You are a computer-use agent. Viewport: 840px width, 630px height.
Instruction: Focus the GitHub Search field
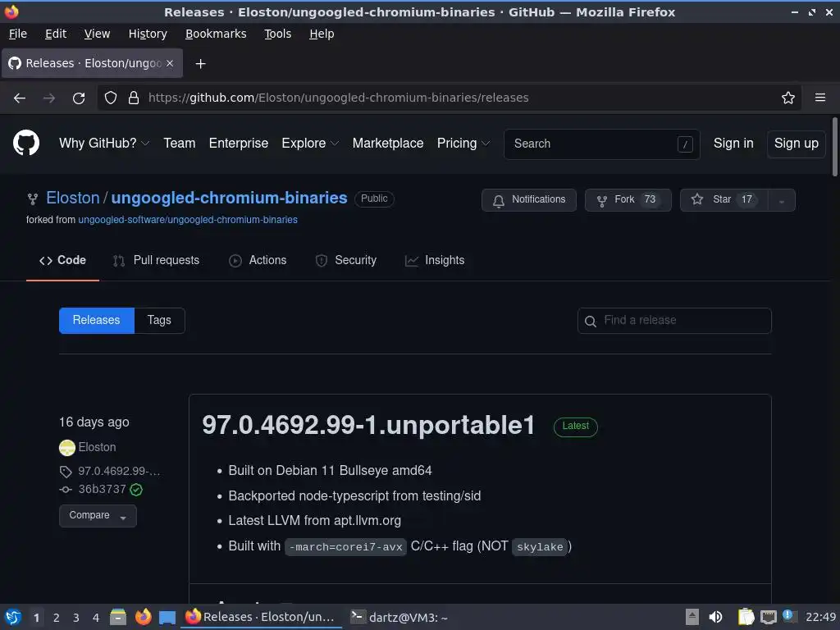coord(601,144)
